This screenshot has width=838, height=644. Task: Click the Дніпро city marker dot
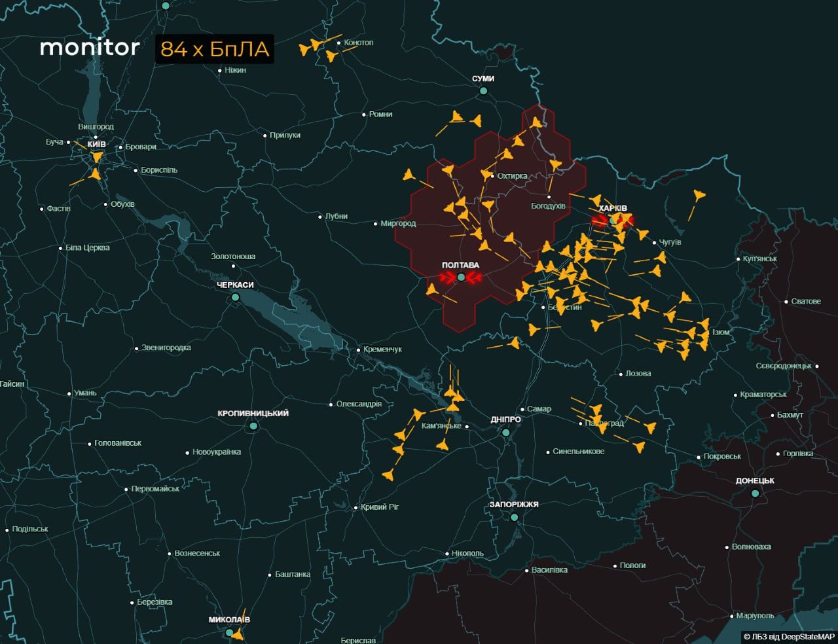point(506,433)
